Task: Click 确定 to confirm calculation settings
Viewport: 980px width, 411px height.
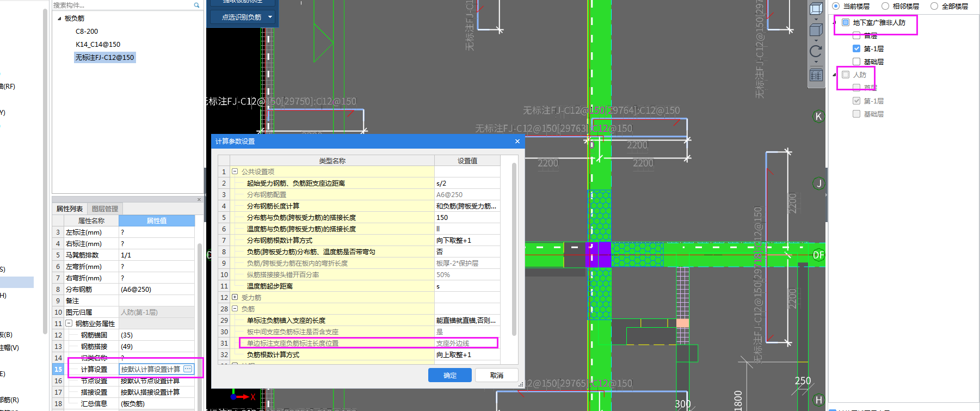Action: 450,376
